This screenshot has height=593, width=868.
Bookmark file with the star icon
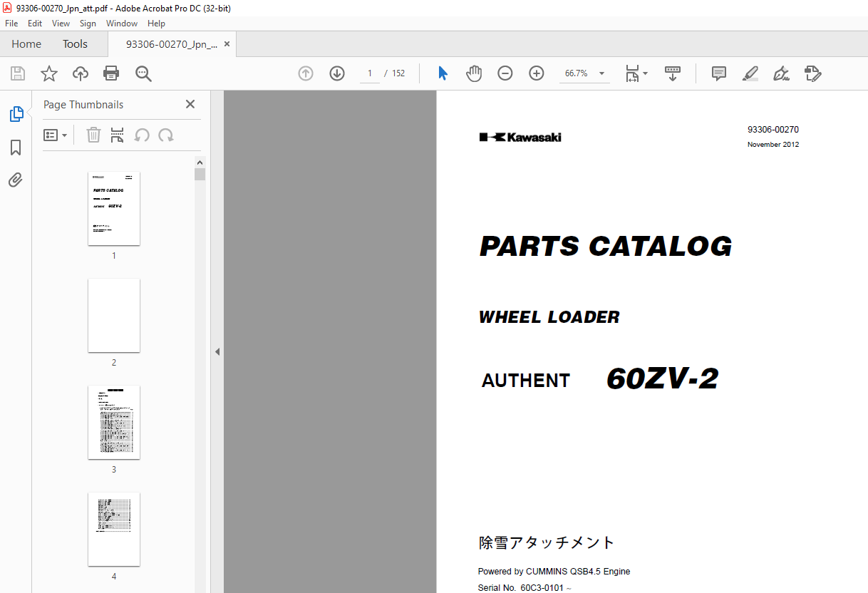click(x=49, y=73)
